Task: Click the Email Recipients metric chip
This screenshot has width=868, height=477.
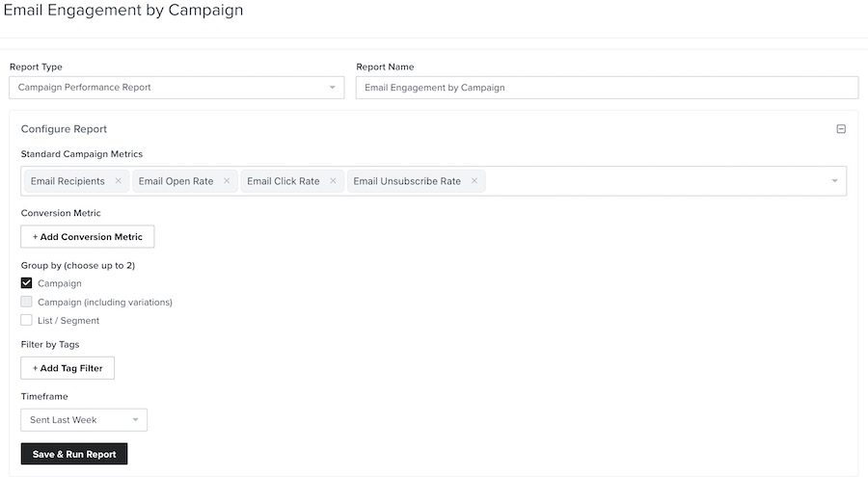Action: [x=68, y=181]
